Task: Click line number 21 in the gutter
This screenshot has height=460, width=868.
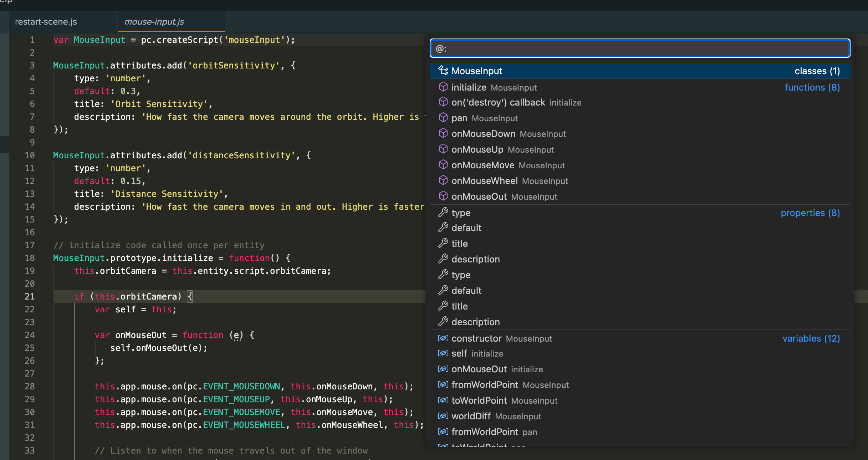Action: 30,296
